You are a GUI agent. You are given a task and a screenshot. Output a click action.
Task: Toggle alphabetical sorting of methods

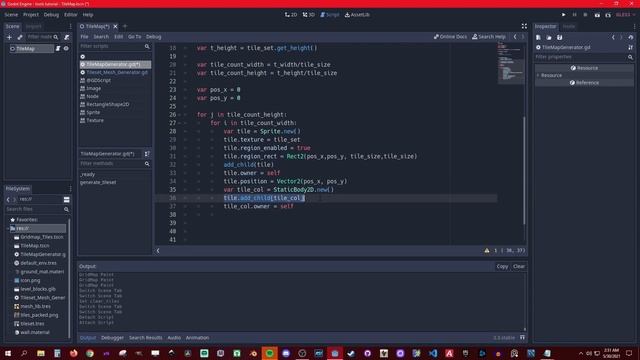point(147,154)
